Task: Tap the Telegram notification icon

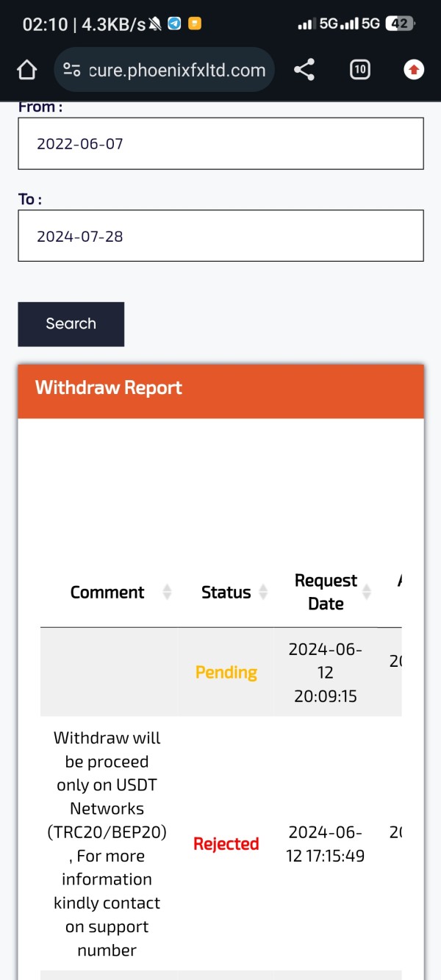Action: click(x=174, y=24)
